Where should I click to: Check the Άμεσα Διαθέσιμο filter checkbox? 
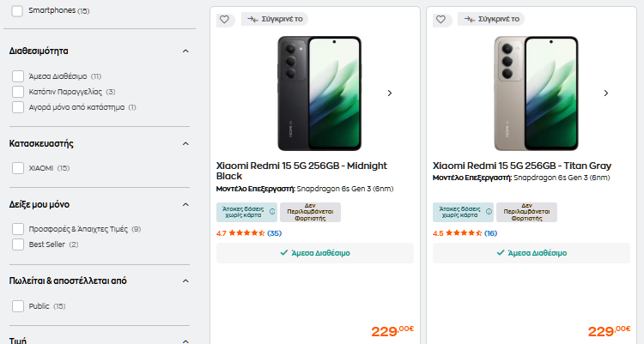point(18,76)
